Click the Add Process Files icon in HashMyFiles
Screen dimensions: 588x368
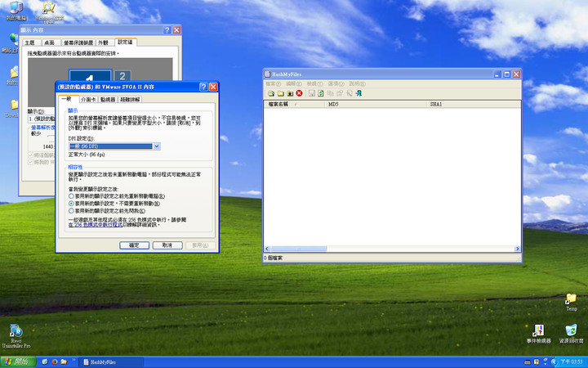pos(290,93)
